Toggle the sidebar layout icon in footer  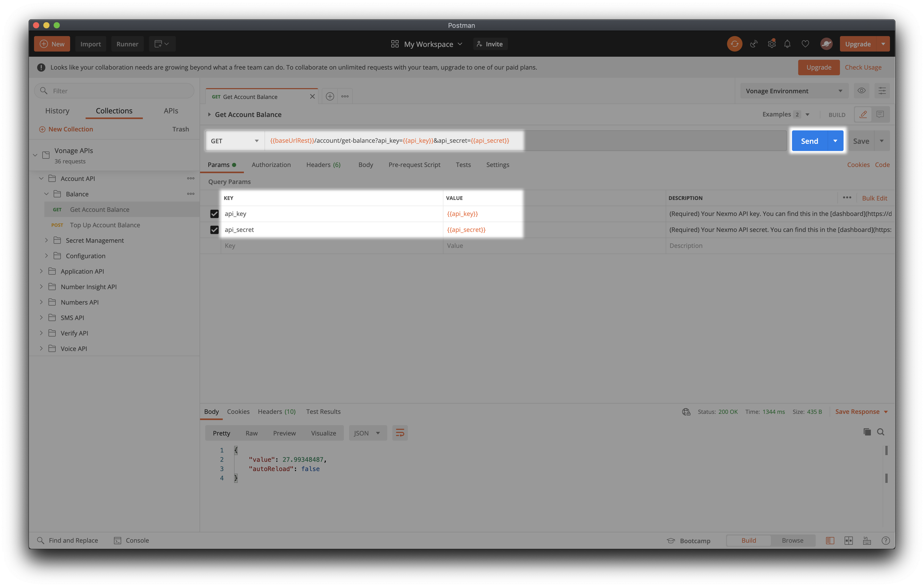click(830, 540)
